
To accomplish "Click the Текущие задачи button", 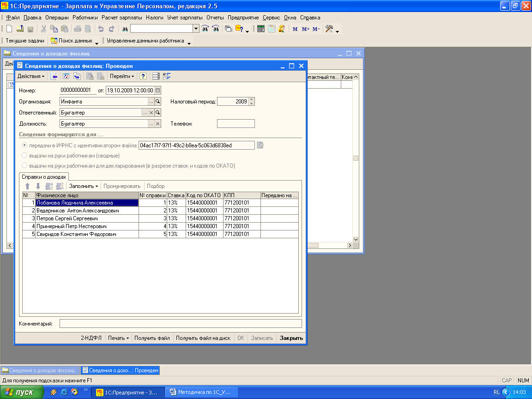I will point(25,41).
